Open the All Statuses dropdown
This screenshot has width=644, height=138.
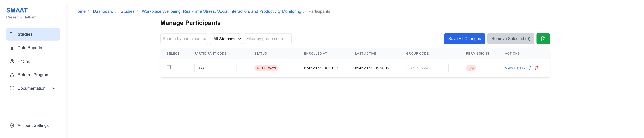(226, 39)
